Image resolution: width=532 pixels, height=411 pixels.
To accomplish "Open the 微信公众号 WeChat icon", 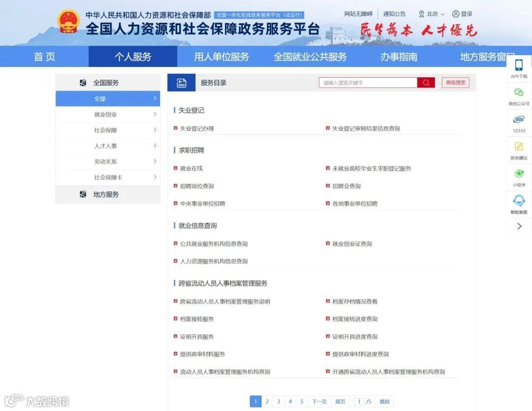I will tap(519, 95).
